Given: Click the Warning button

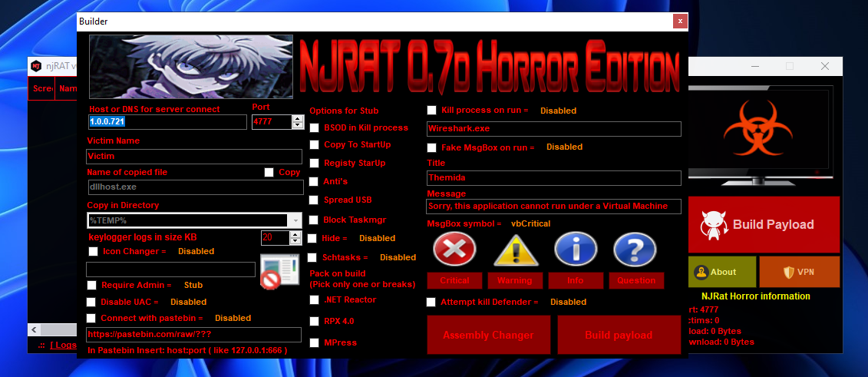Looking at the screenshot, I should (515, 281).
